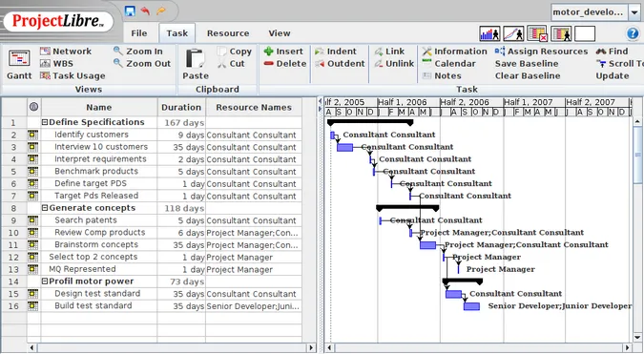
Task: Open the Gantt view icon
Action: click(19, 59)
